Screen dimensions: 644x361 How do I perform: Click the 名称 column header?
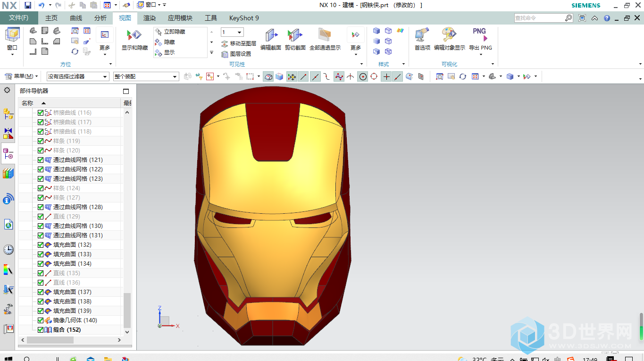click(70, 103)
